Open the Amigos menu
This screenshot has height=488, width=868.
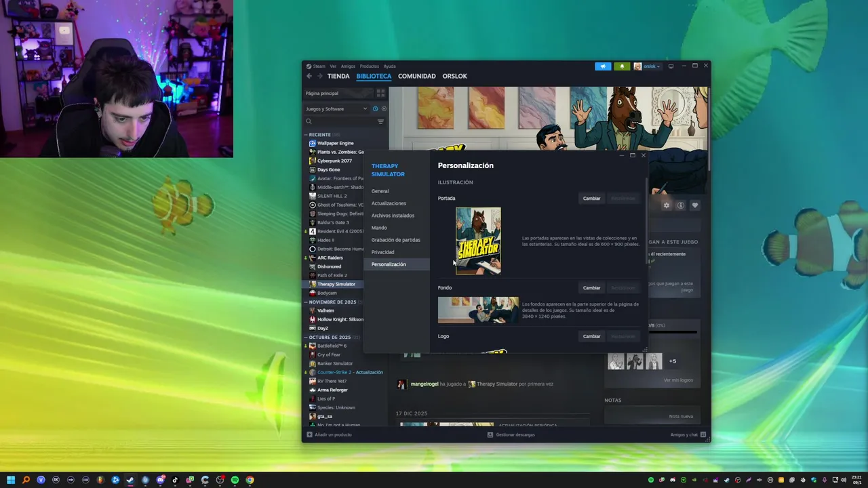point(348,66)
